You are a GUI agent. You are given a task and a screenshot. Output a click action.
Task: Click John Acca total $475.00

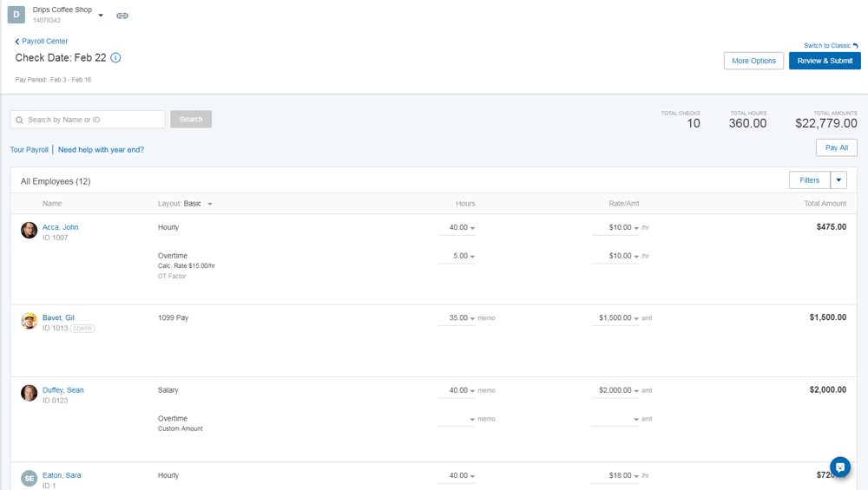(831, 226)
